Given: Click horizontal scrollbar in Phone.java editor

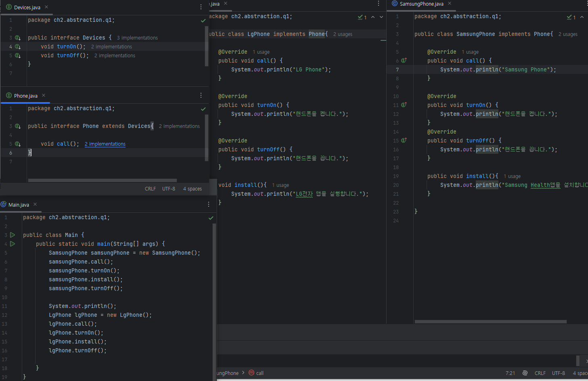Looking at the screenshot, I should pyautogui.click(x=103, y=180).
